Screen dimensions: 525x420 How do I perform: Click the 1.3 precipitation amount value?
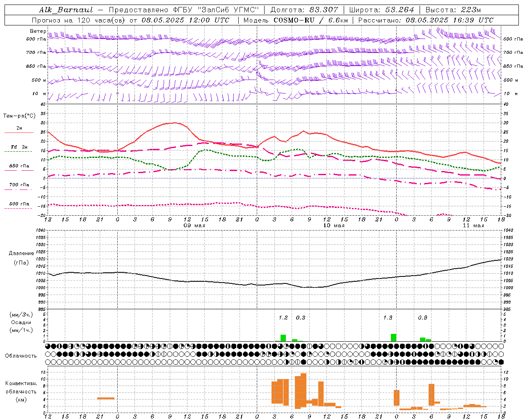point(388,317)
